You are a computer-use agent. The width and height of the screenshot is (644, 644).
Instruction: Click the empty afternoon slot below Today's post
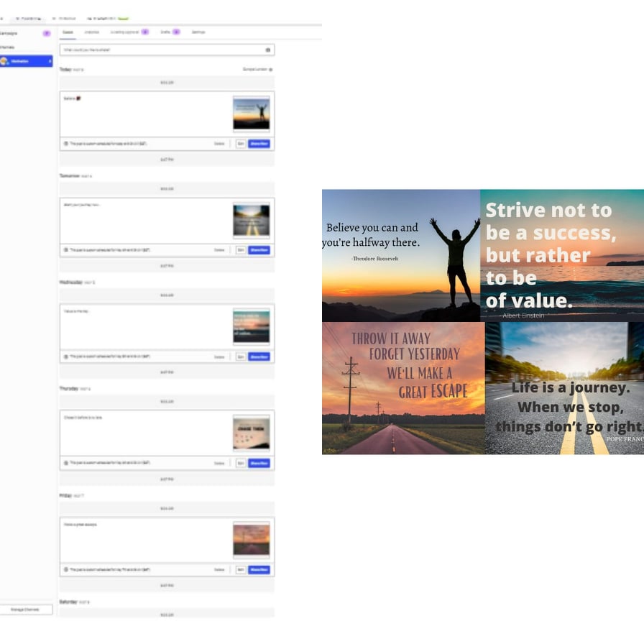click(167, 160)
